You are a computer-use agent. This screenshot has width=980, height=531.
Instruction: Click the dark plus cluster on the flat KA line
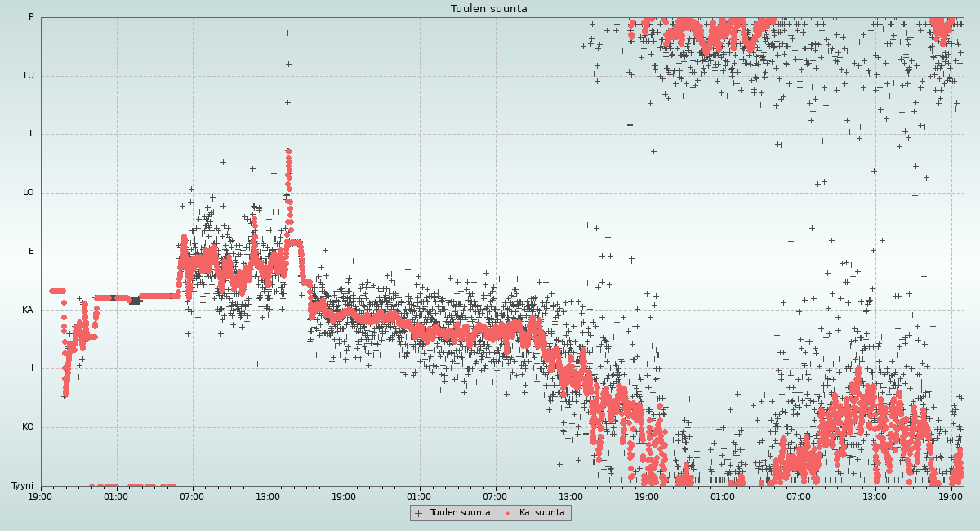click(135, 301)
